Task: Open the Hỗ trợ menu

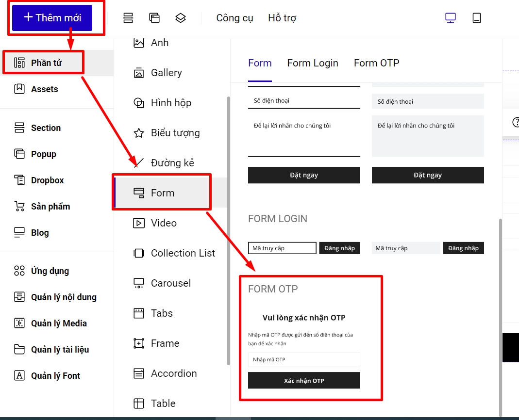Action: [x=282, y=18]
